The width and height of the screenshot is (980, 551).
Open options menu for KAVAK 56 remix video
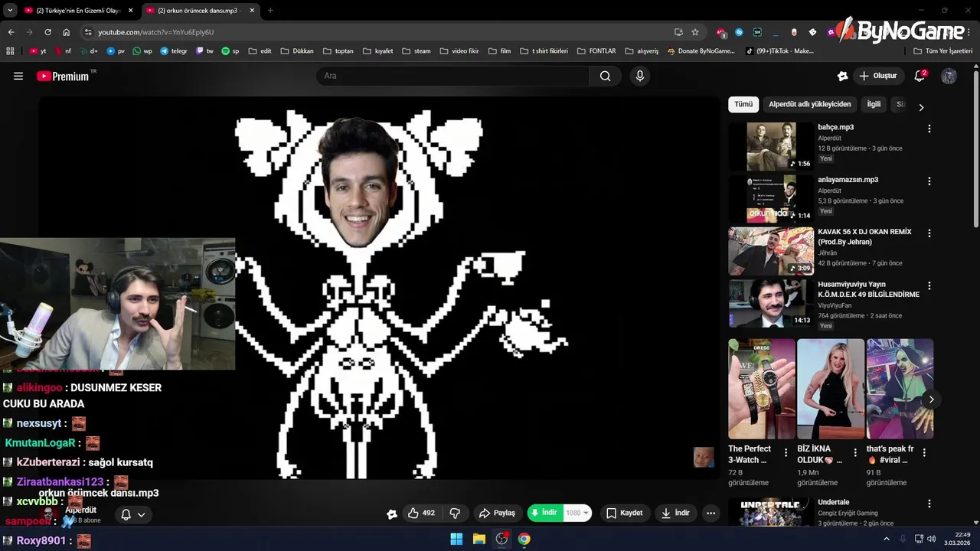point(929,233)
